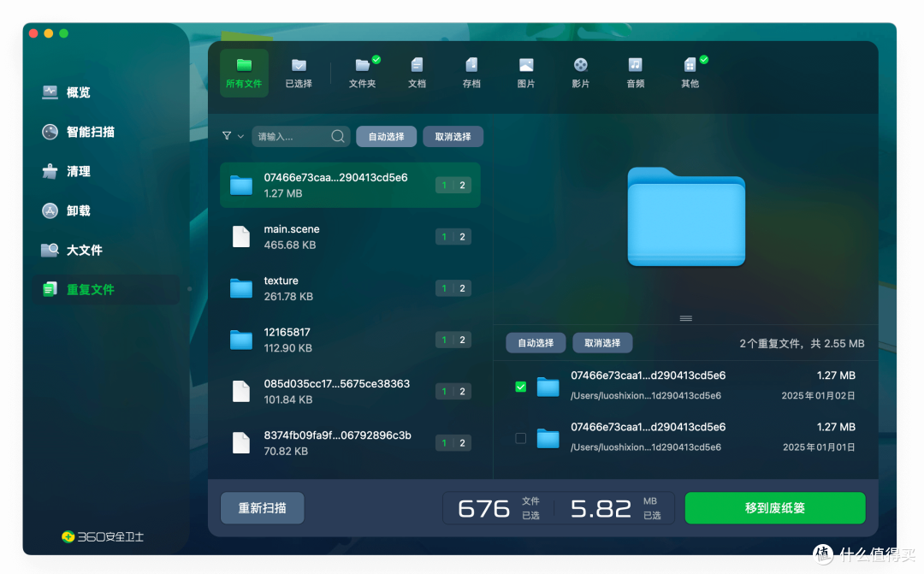Open 智能扫描 smart scan in sidebar
Viewport: 924px width, 574px height.
click(x=78, y=132)
